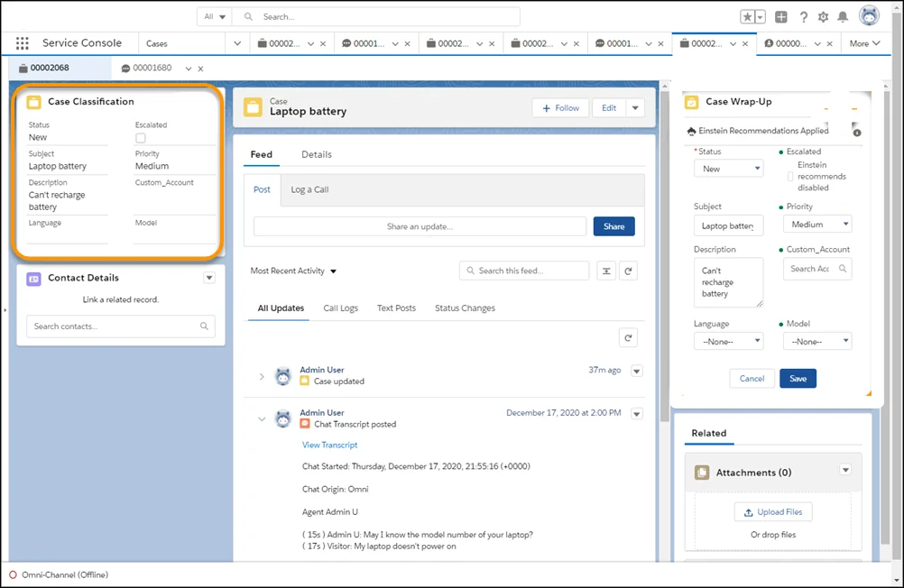904x588 pixels.
Task: Open actions menu for Case updated post
Action: pyautogui.click(x=636, y=372)
